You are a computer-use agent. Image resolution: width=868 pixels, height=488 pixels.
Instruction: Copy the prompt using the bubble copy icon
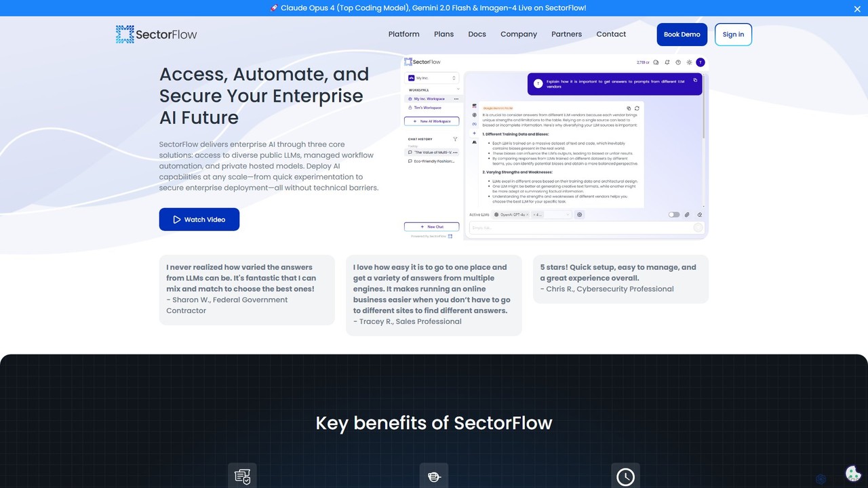tap(695, 80)
